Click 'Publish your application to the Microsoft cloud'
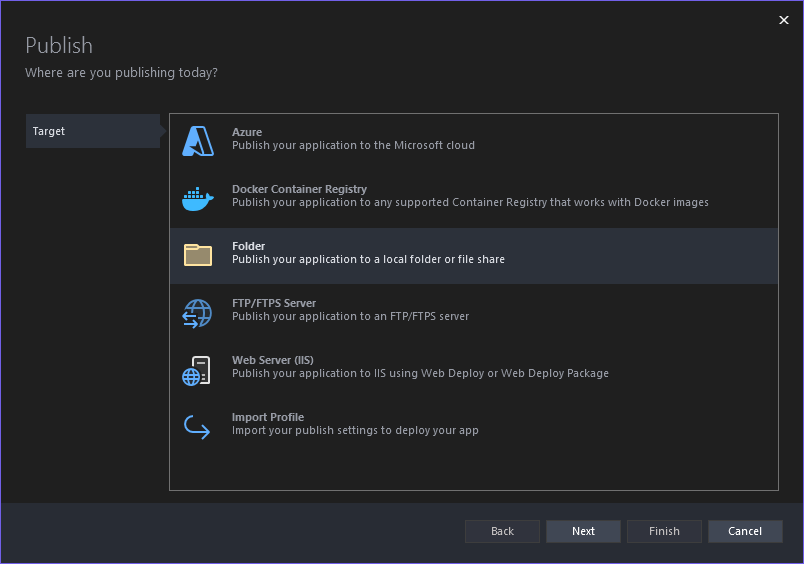The image size is (804, 564). pos(353,146)
